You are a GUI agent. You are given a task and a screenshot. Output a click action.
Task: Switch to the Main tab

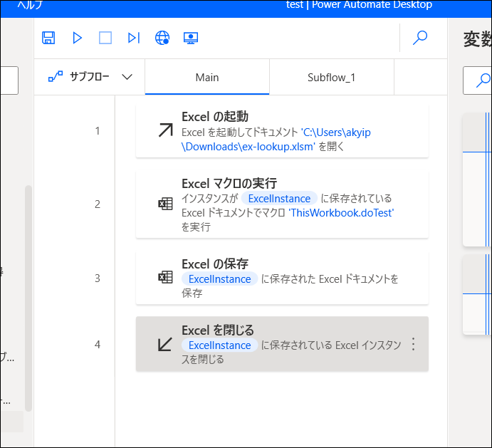click(x=207, y=77)
